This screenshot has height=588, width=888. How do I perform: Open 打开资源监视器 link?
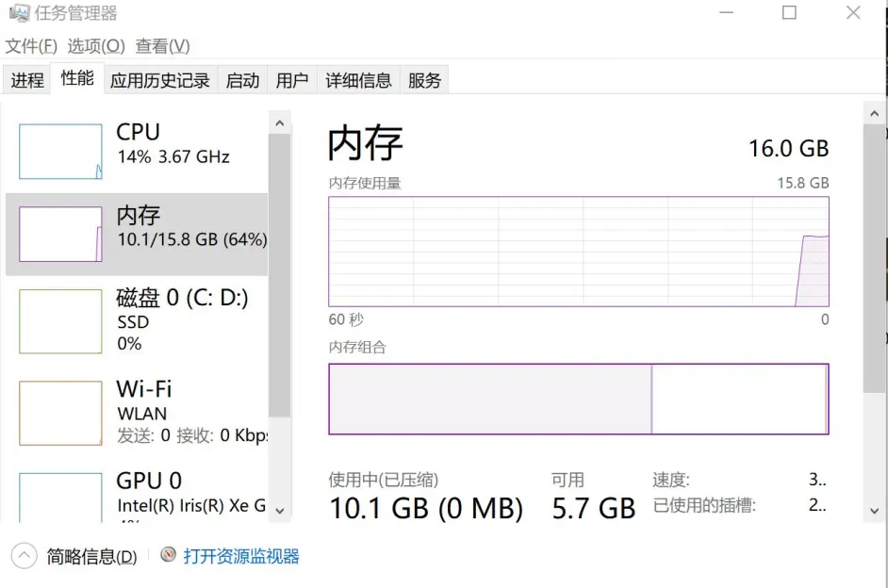[x=242, y=556]
